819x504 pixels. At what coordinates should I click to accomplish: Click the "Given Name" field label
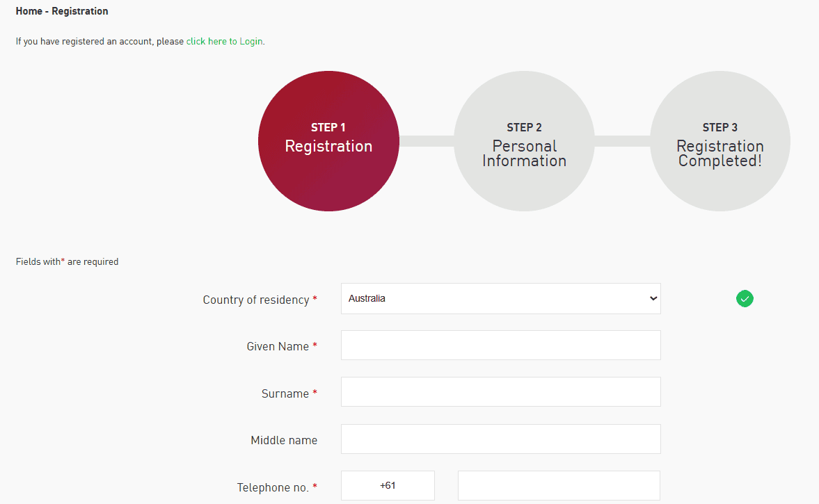pos(278,347)
